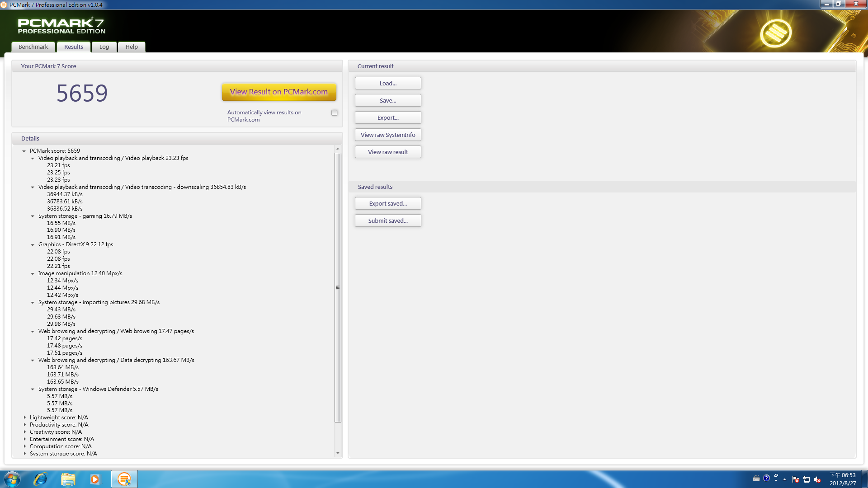Click the PCMark 7 title bar icon
The image size is (868, 488).
pyautogui.click(x=4, y=5)
